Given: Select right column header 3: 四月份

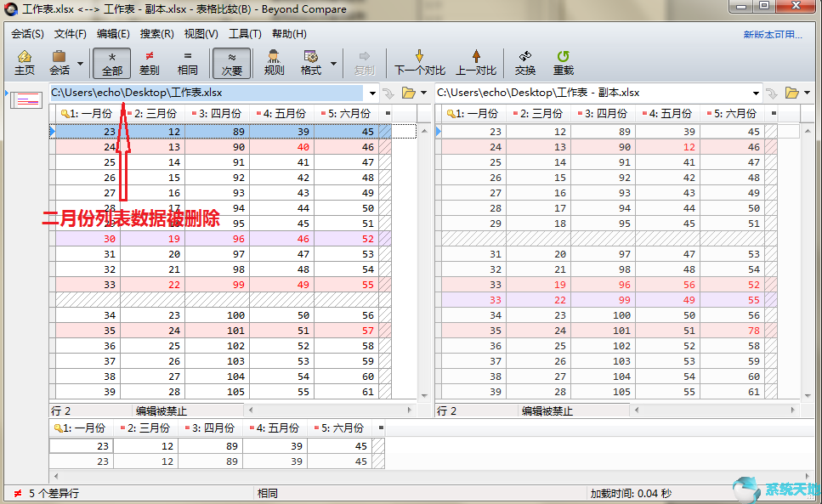Looking at the screenshot, I should pos(603,113).
